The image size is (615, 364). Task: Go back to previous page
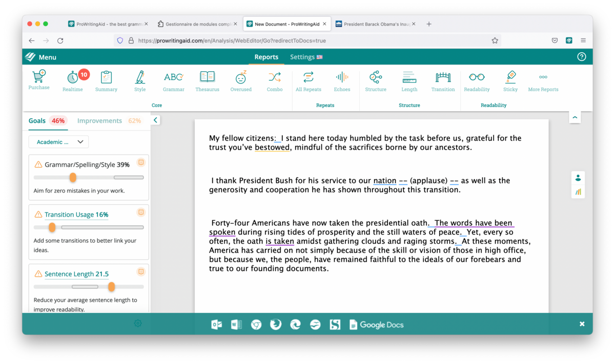[32, 40]
